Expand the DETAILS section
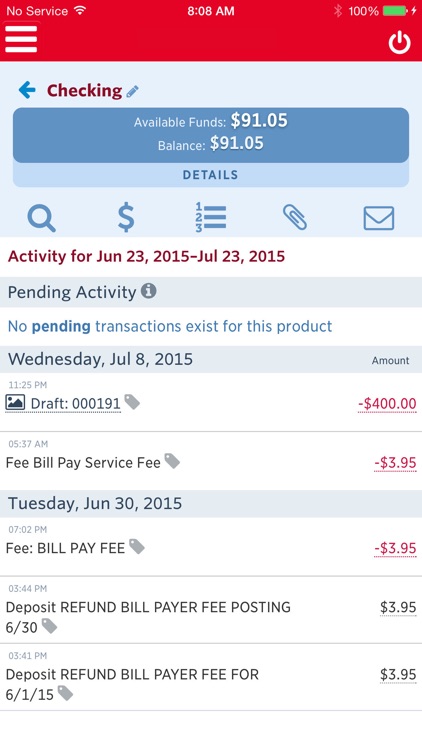 (x=211, y=175)
